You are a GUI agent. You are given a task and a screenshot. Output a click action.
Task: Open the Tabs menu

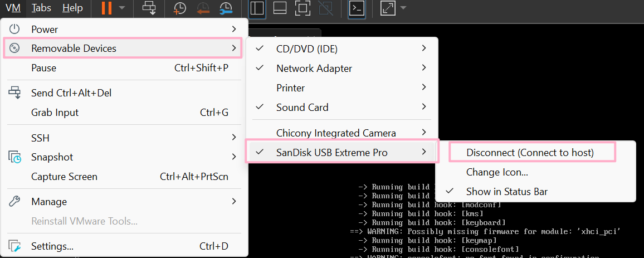(41, 8)
